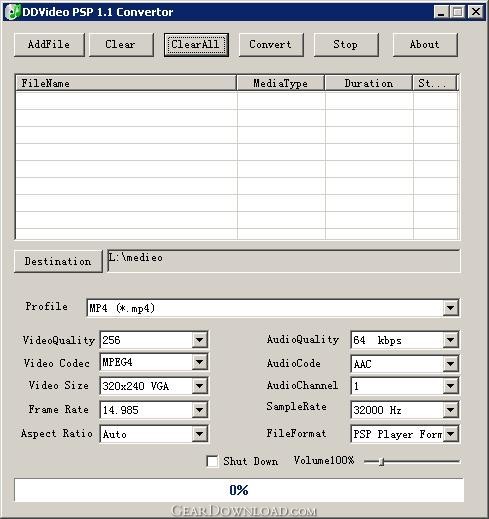The height and width of the screenshot is (519, 489).
Task: Click the Volume slider thumb
Action: tap(382, 462)
